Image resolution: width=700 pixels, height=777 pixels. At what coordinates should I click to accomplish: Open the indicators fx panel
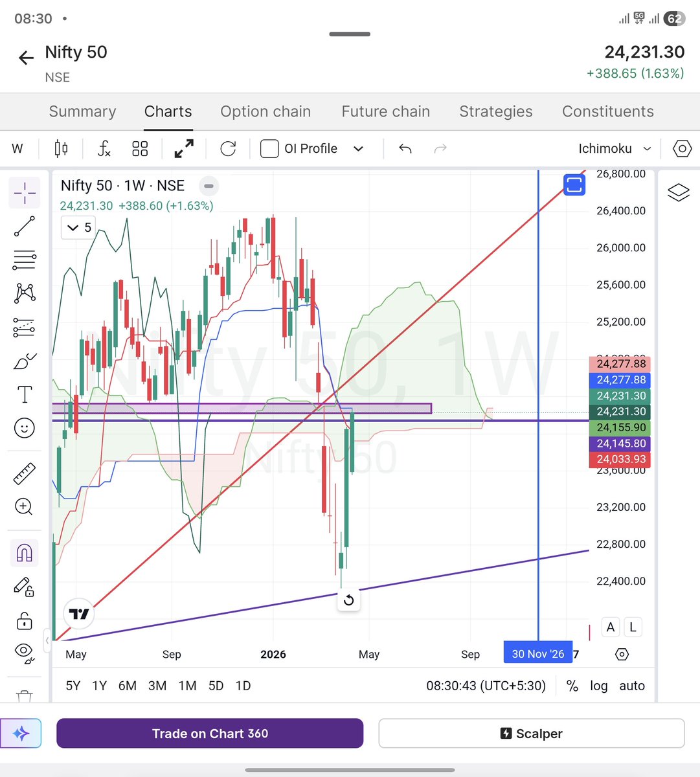[x=104, y=148]
